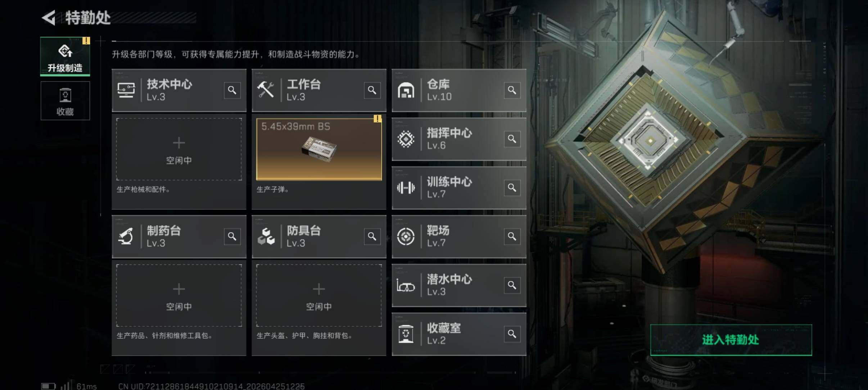Click the 靶场 magnifier icon
The height and width of the screenshot is (390, 868).
[x=512, y=236]
